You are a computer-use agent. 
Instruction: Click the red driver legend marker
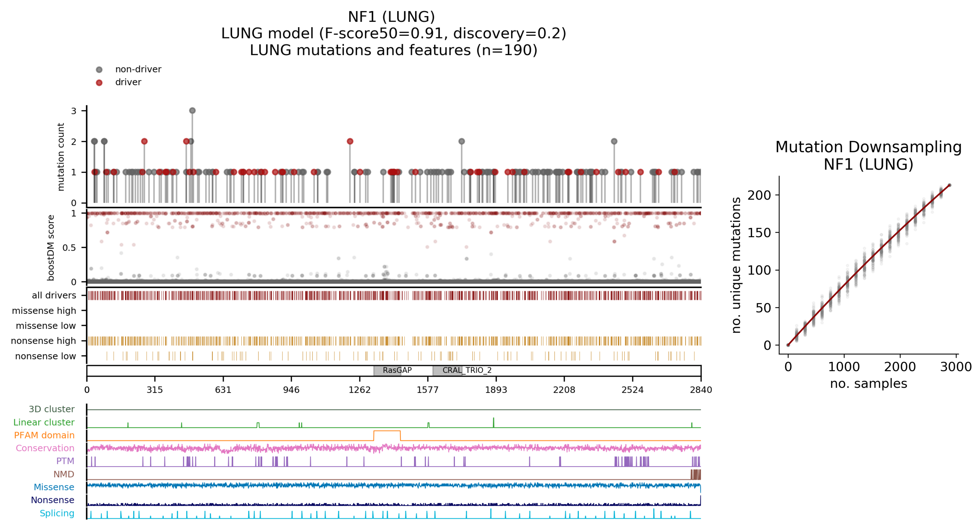tap(99, 82)
